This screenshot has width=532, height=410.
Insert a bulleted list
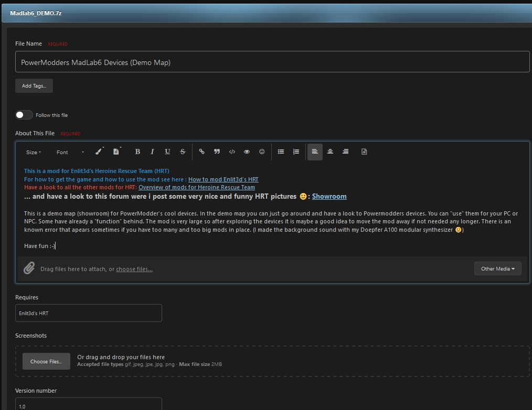click(x=281, y=152)
